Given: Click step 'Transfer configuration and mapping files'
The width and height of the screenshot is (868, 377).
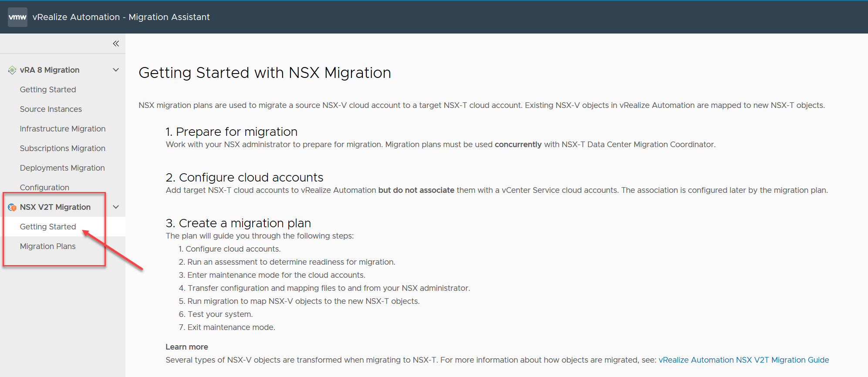Looking at the screenshot, I should pos(324,288).
